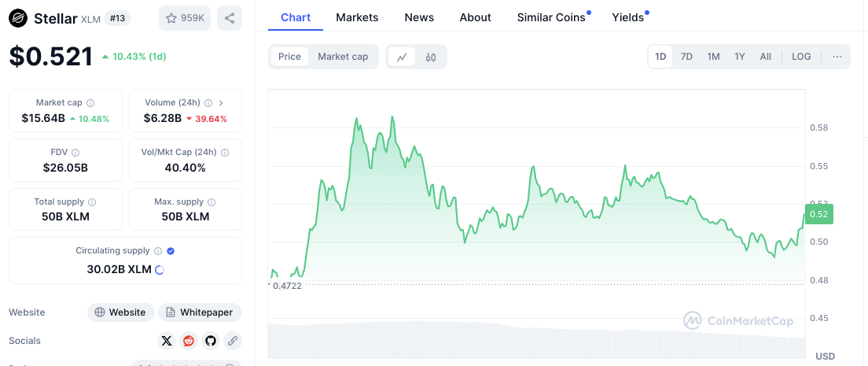Open the GitHub social link
The width and height of the screenshot is (868, 366).
coord(210,341)
